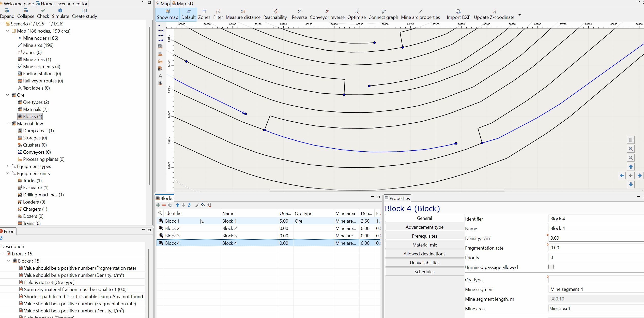Open the Unavailabilities section
Screen dimensions: 644x318
[x=424, y=263]
